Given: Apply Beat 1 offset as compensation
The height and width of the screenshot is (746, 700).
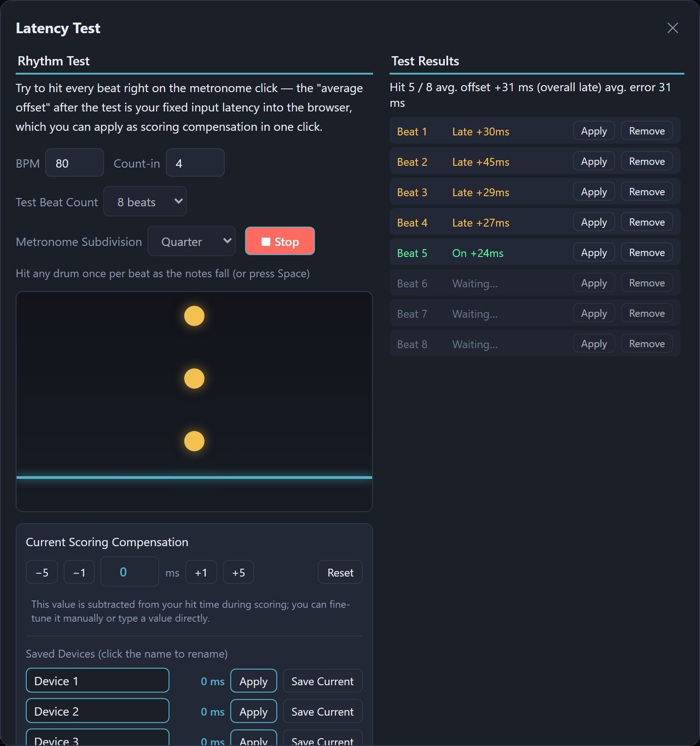Looking at the screenshot, I should point(594,131).
